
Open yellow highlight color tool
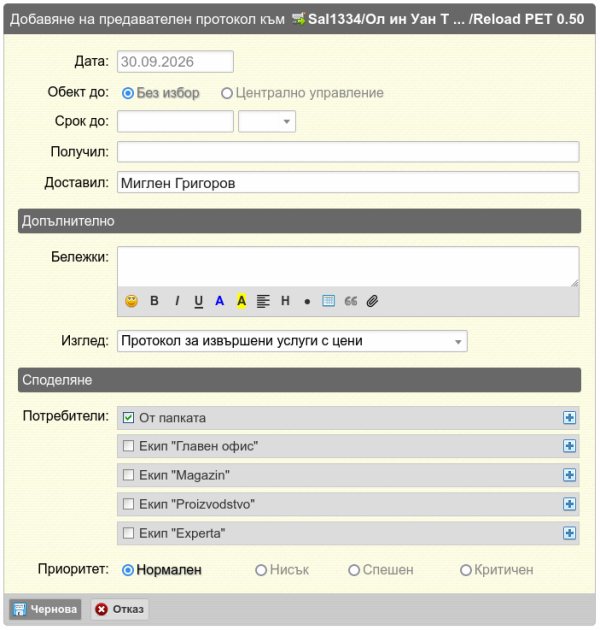click(x=241, y=301)
